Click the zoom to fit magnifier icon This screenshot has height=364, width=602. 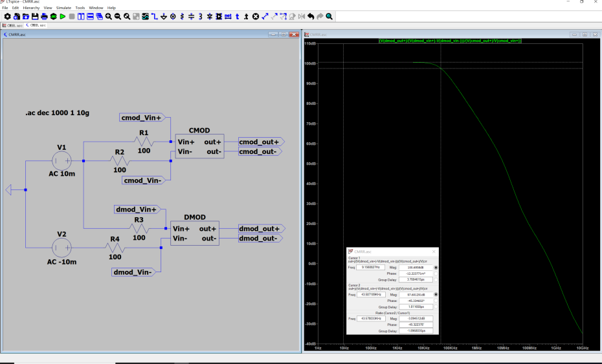[x=127, y=17]
